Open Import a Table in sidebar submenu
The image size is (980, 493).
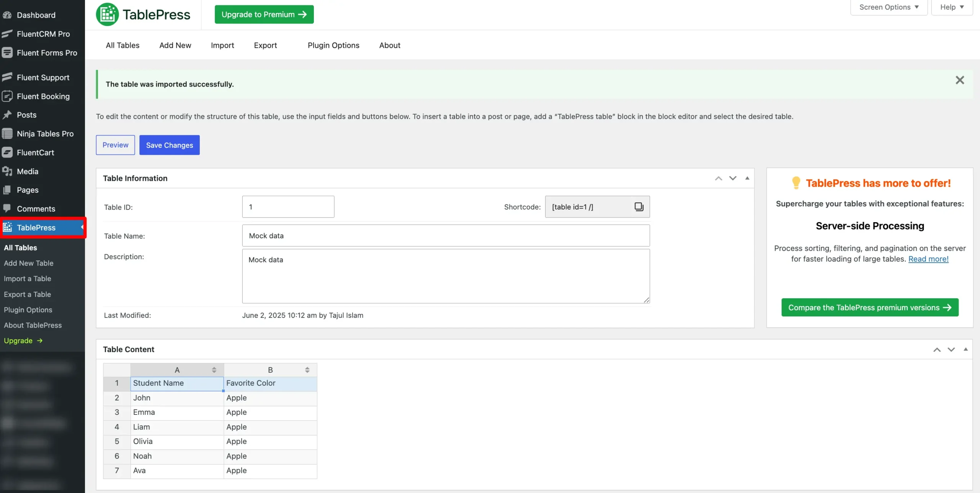pos(28,278)
